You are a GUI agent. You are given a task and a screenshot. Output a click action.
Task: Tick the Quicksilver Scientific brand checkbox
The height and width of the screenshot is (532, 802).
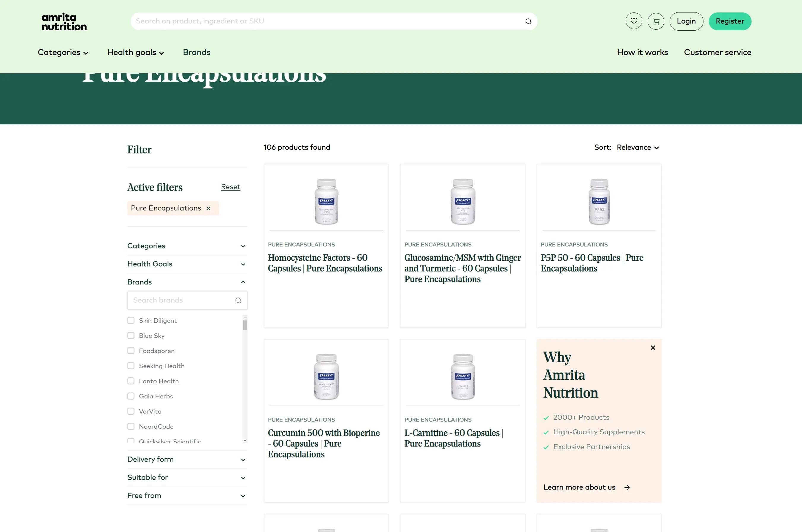pyautogui.click(x=131, y=441)
